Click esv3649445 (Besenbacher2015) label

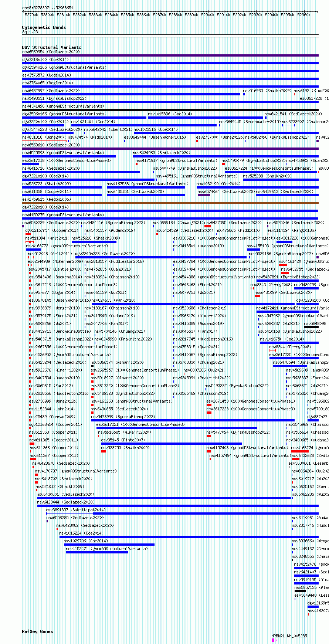click(x=250, y=122)
